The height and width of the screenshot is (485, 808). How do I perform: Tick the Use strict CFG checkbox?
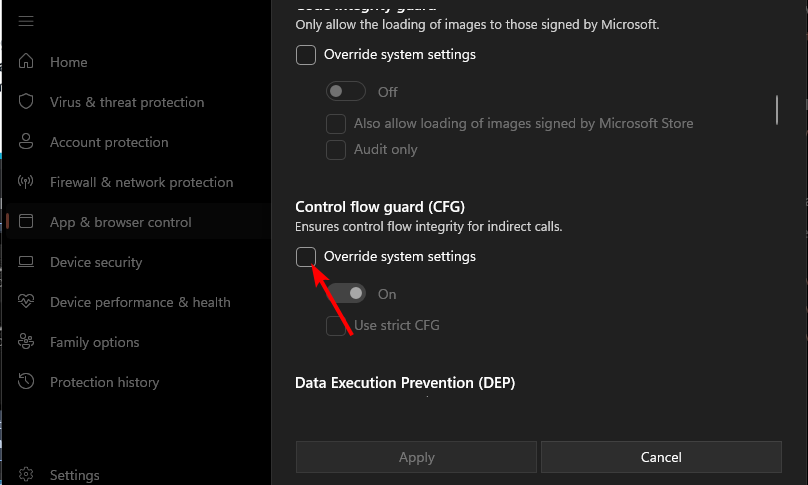tap(336, 325)
